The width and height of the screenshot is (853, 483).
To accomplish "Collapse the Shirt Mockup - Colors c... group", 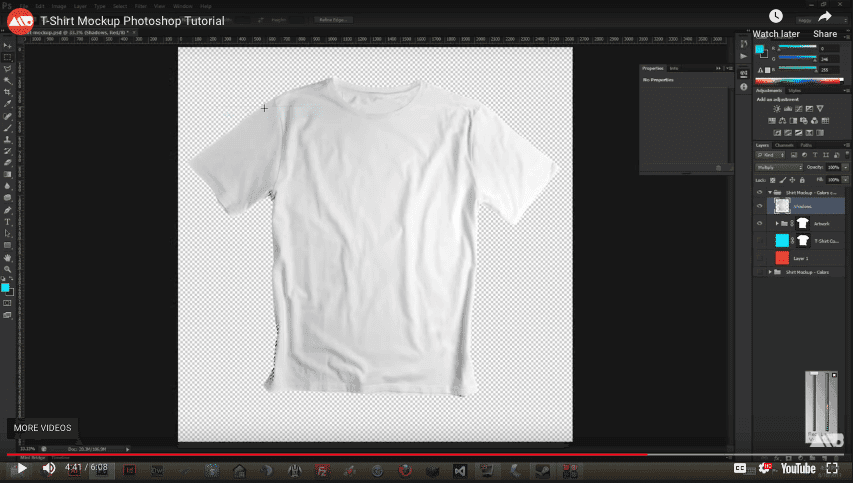I will point(770,193).
